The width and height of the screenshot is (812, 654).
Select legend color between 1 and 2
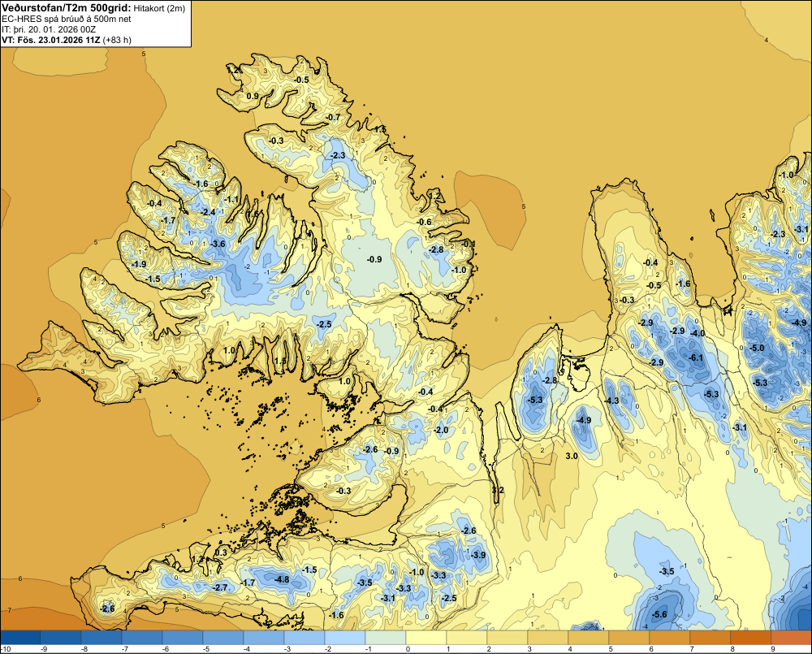(467, 637)
